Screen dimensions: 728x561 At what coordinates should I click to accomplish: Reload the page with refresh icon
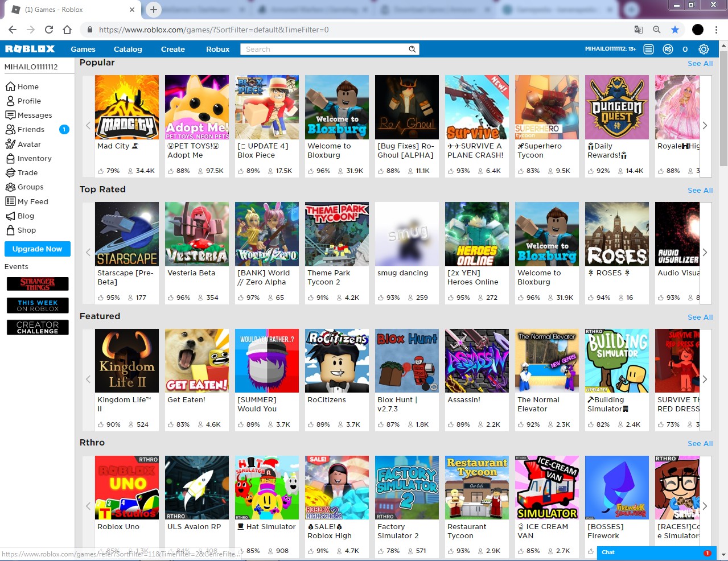(x=49, y=30)
